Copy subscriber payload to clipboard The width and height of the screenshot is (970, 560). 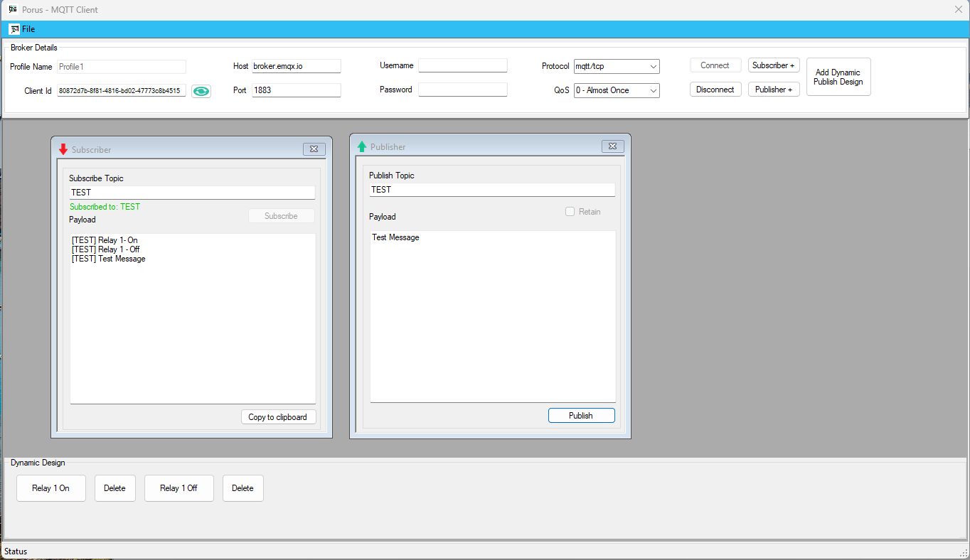coord(278,417)
